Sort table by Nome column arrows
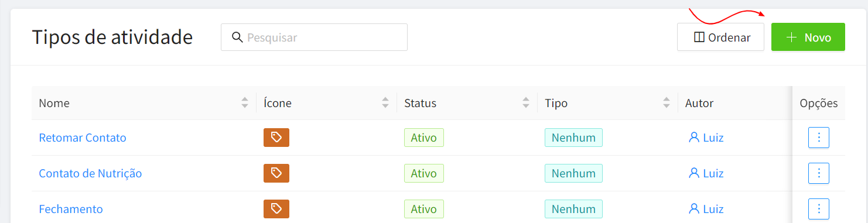The height and width of the screenshot is (223, 868). tap(245, 103)
